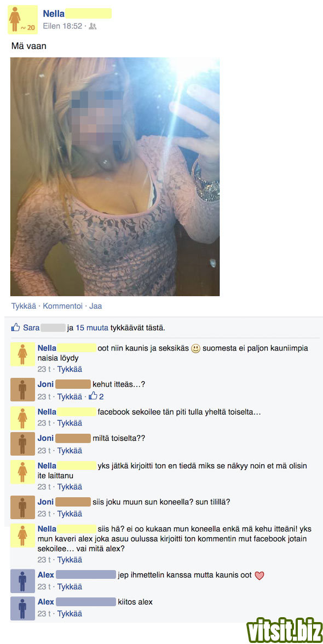Click Tykkää under the photo

24,306
